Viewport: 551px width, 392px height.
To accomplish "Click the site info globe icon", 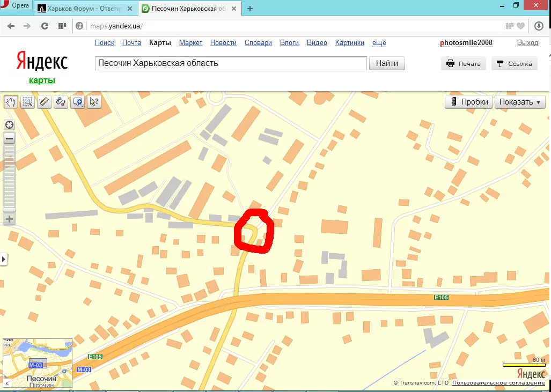I will [80, 26].
